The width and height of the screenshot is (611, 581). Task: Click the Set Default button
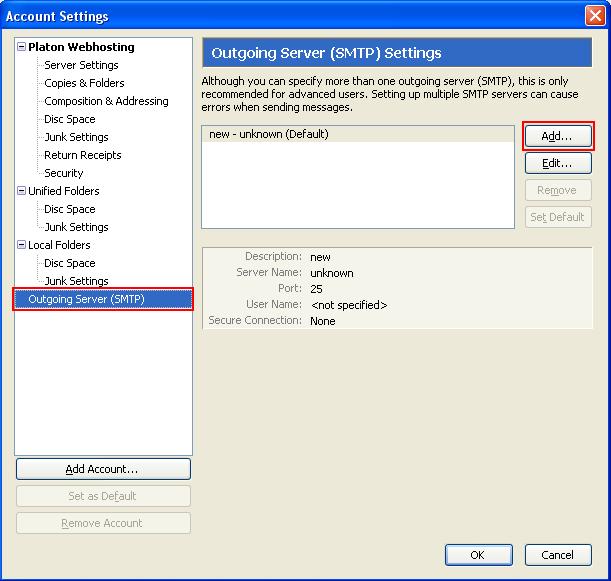pyautogui.click(x=558, y=217)
